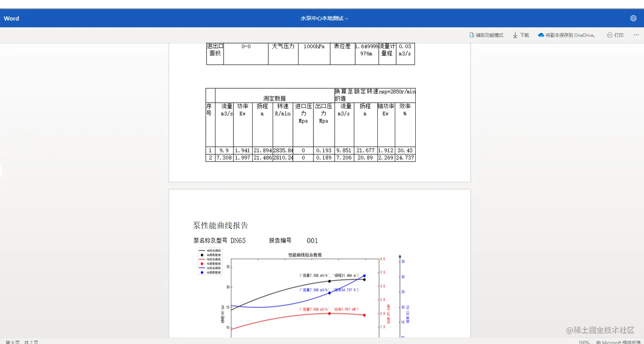Click the 21.677 converted head cell
This screenshot has width=644, height=344.
365,150
